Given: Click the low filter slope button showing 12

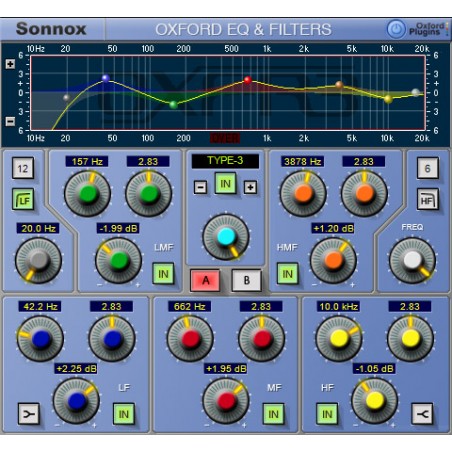Looking at the screenshot, I should point(23,168).
